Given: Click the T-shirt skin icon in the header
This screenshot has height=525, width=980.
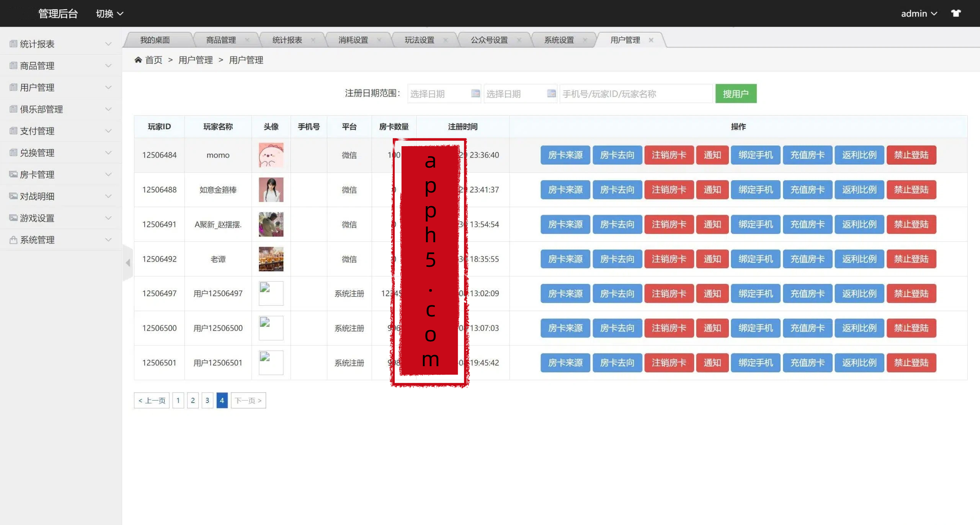Looking at the screenshot, I should 955,13.
